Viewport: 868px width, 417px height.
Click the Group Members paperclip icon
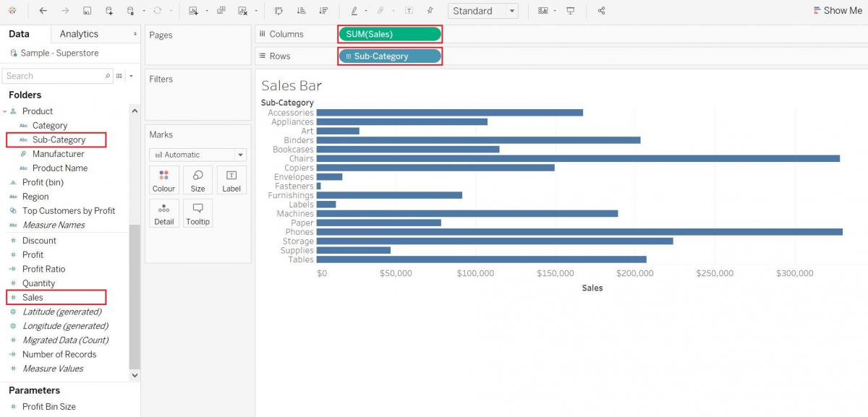[x=380, y=11]
